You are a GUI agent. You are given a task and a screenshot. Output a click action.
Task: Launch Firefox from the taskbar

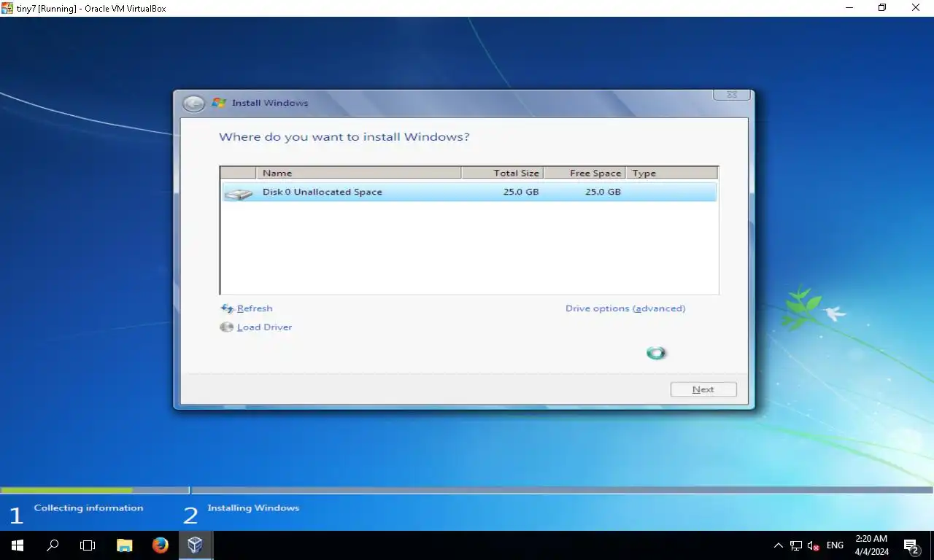click(x=160, y=545)
